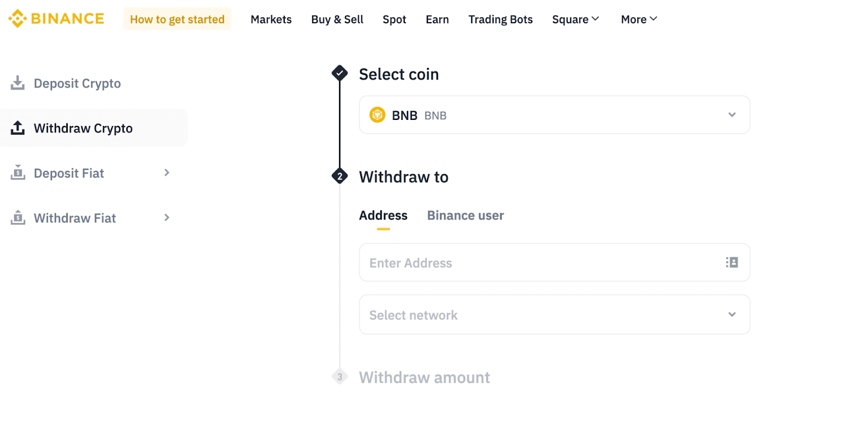868x445 pixels.
Task: Click the Deposit Crypto download icon
Action: pyautogui.click(x=18, y=83)
